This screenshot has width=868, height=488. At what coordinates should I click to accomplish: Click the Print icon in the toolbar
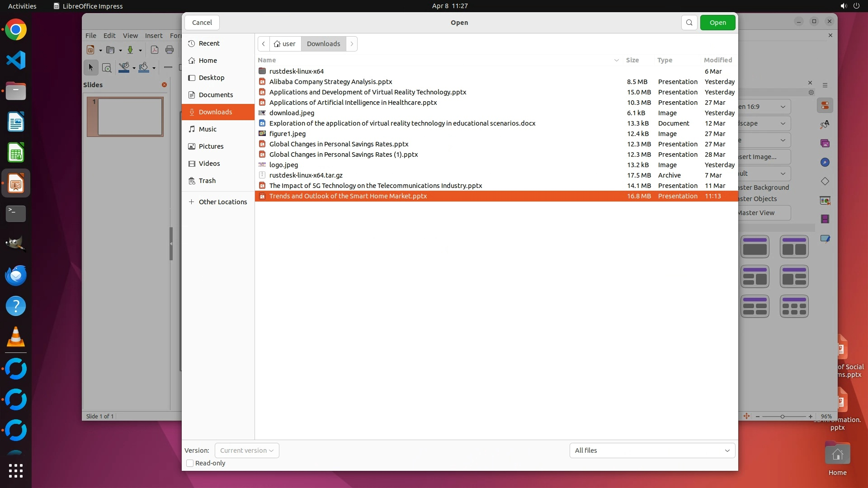click(170, 50)
